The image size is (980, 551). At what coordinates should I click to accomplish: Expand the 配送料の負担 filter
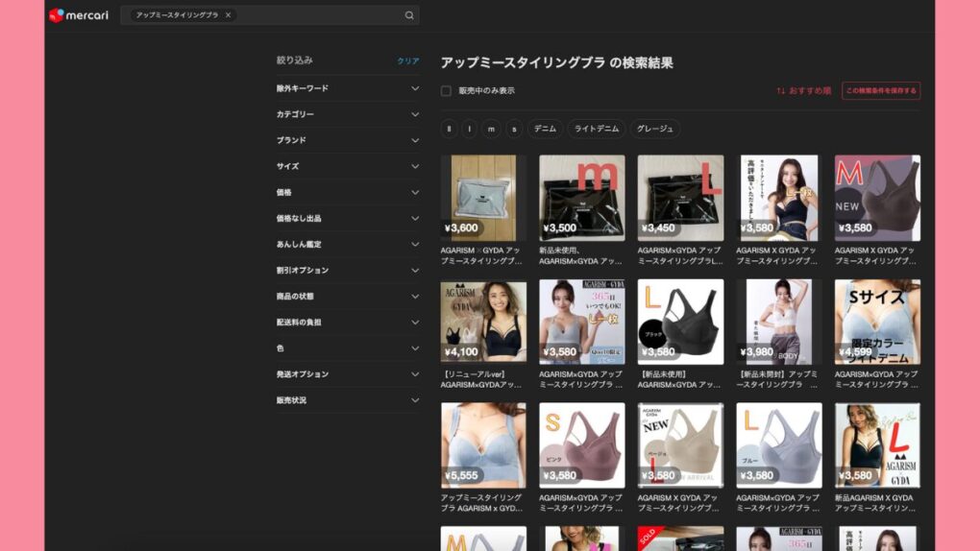click(x=348, y=323)
